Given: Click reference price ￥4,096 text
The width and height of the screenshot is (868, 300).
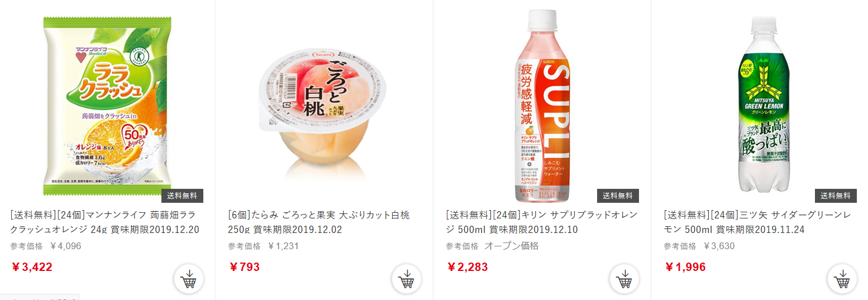Looking at the screenshot, I should 65,246.
